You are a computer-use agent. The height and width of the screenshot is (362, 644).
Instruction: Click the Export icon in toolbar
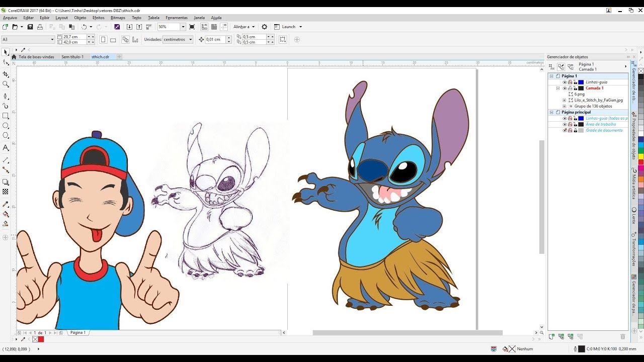tap(139, 27)
